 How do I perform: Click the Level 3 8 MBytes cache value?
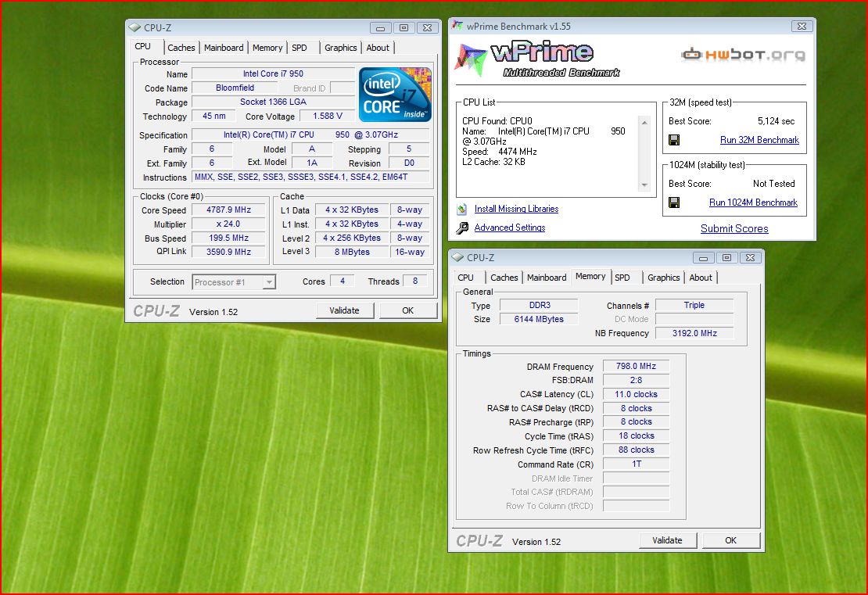tap(352, 252)
